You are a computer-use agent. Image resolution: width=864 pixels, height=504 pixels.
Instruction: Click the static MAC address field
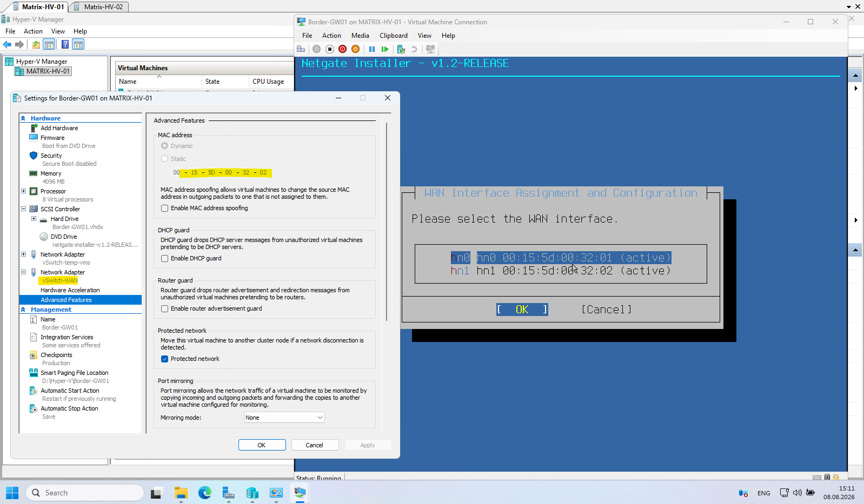(x=222, y=173)
